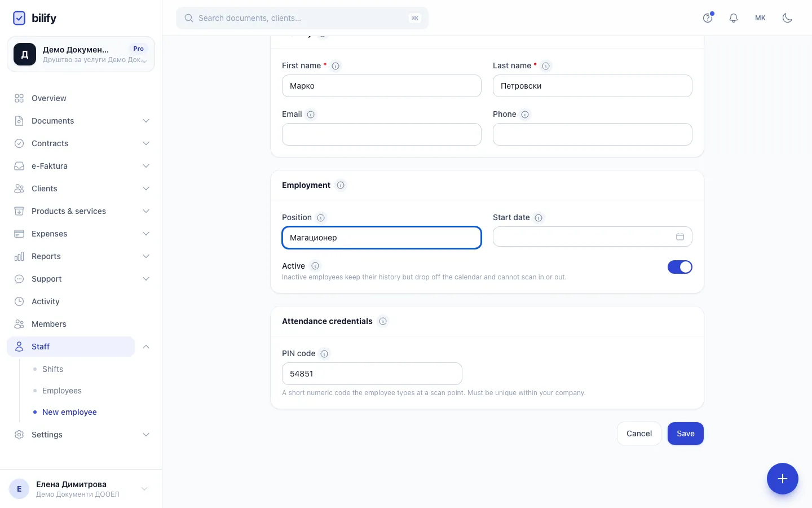The width and height of the screenshot is (812, 508).
Task: Click the Overview grid icon
Action: point(19,98)
